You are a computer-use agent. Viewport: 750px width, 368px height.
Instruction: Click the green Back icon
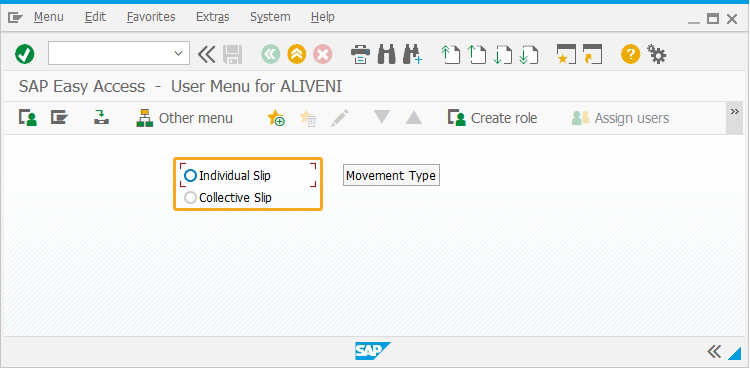pyautogui.click(x=270, y=54)
